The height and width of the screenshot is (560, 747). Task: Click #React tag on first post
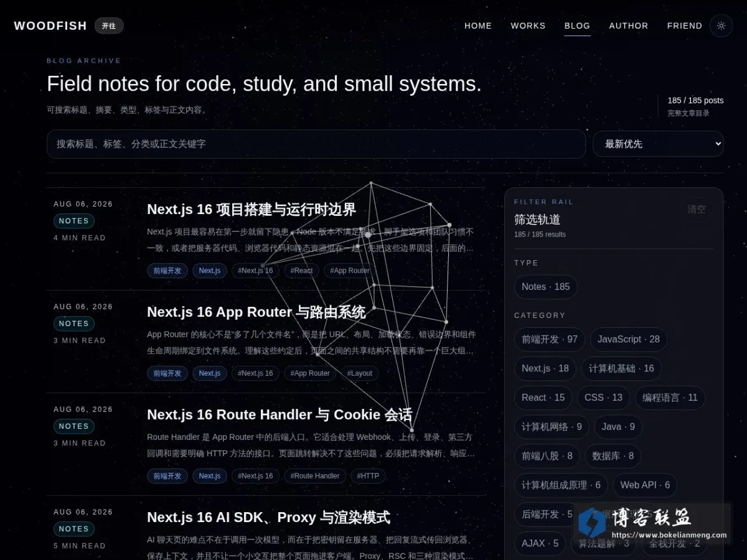click(x=302, y=271)
